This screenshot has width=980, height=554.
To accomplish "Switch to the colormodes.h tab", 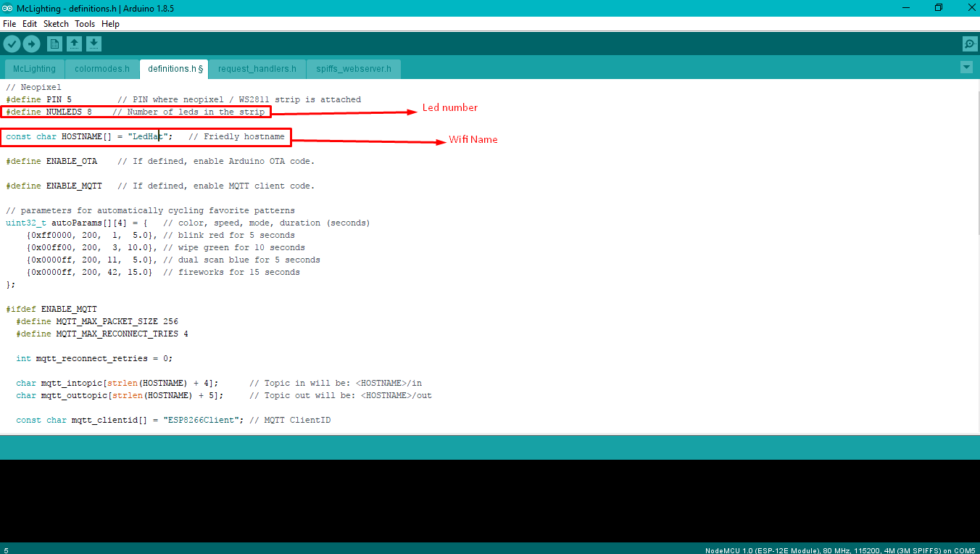I will click(x=101, y=68).
